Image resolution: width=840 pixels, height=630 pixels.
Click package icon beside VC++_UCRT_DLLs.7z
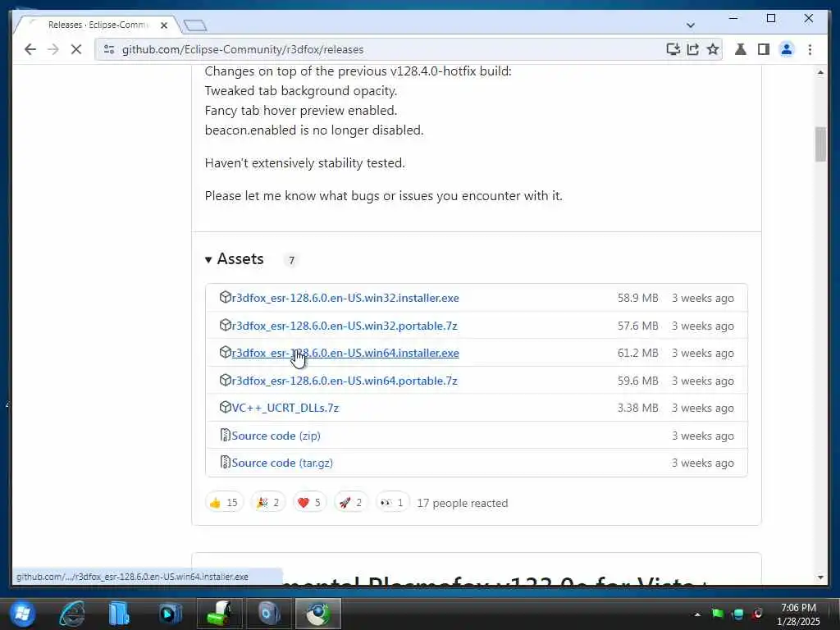click(225, 407)
